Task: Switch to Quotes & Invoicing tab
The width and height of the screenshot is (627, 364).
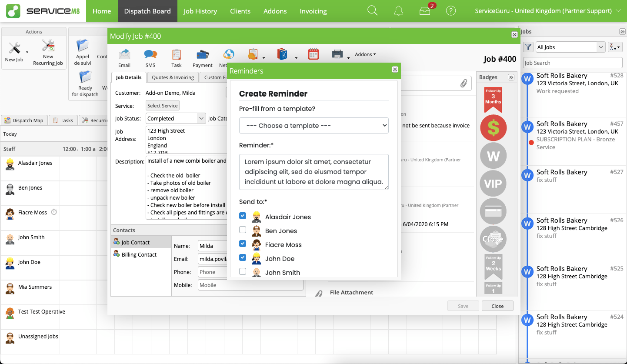Action: (173, 77)
